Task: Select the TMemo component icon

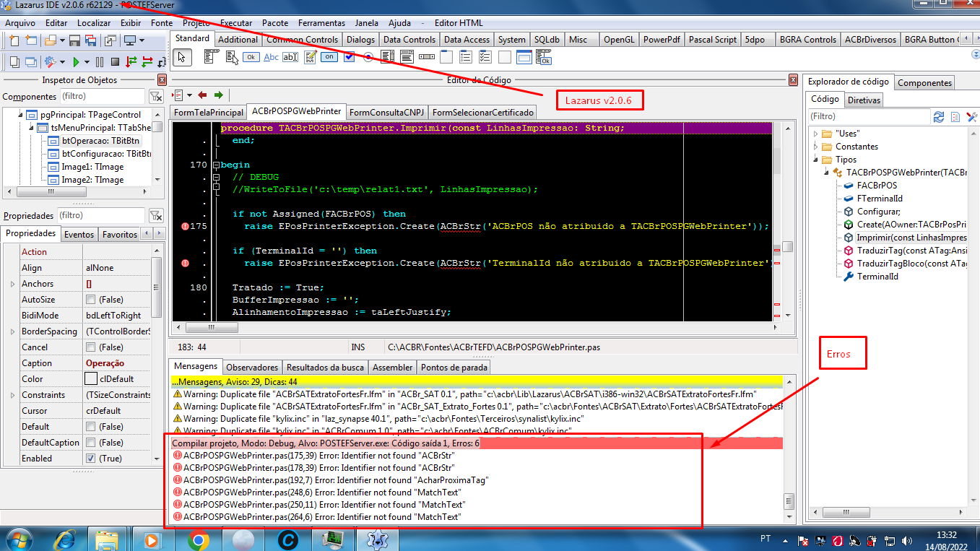Action: pos(311,57)
